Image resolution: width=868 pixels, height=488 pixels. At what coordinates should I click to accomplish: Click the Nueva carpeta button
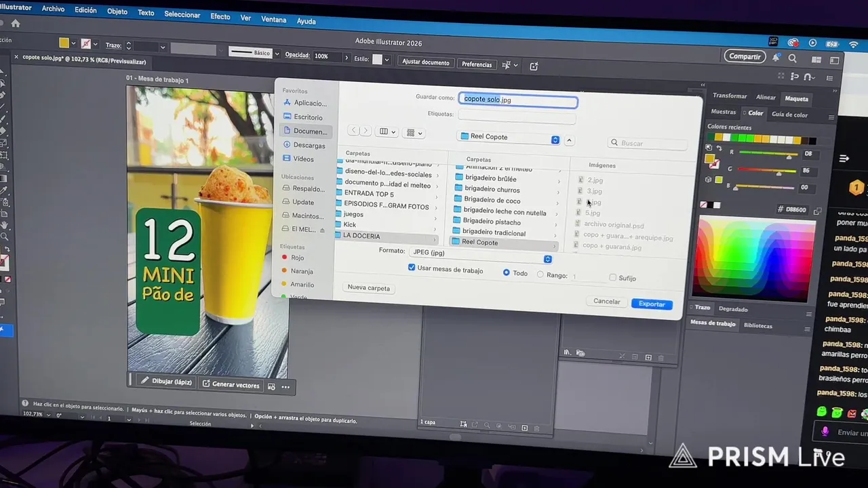(x=369, y=288)
